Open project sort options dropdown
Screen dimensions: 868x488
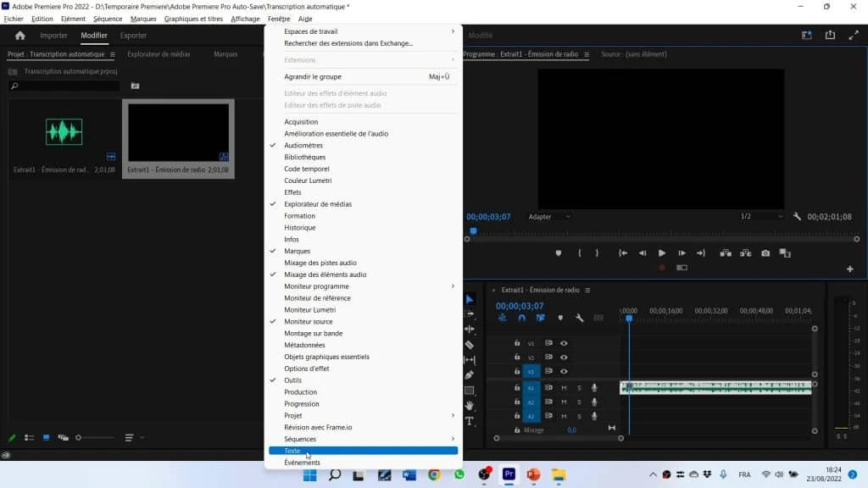(135, 438)
